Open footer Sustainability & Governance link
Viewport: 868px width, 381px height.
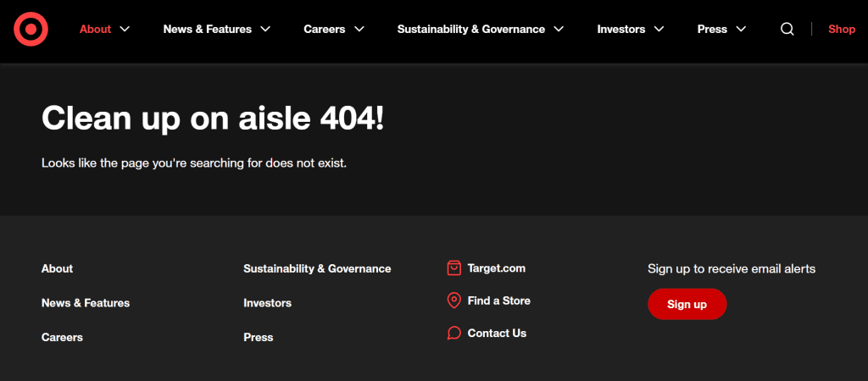point(317,268)
